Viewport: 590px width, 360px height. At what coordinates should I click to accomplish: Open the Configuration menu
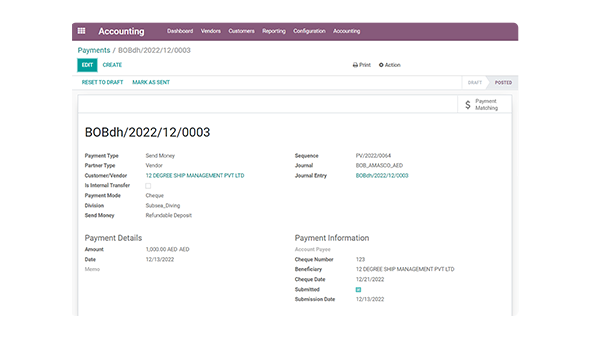point(309,31)
